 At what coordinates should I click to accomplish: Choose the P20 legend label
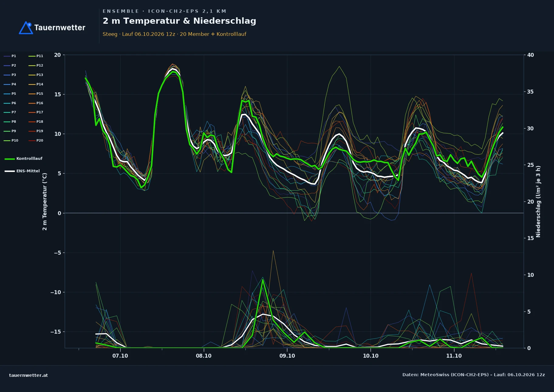point(40,140)
